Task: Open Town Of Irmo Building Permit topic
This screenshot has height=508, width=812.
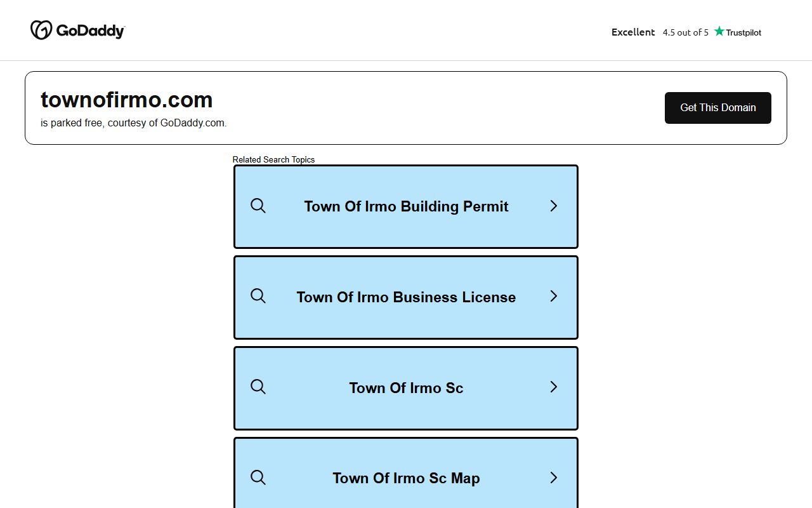Action: tap(406, 206)
